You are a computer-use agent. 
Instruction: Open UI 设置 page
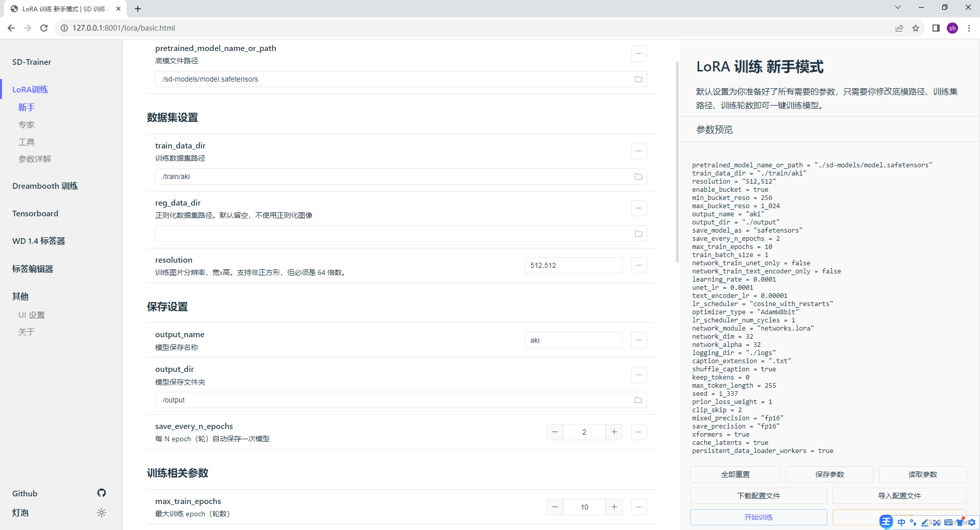(32, 315)
